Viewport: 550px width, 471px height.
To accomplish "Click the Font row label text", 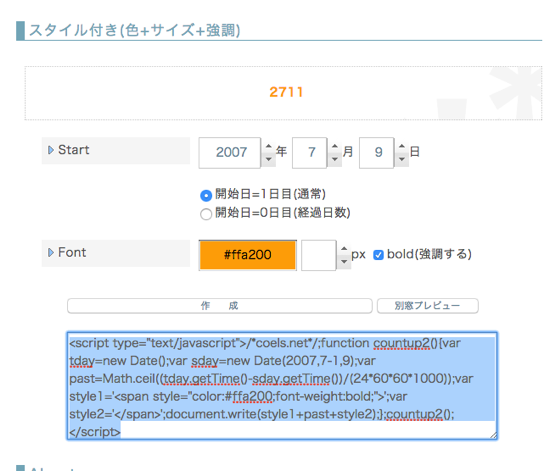I will [x=72, y=253].
